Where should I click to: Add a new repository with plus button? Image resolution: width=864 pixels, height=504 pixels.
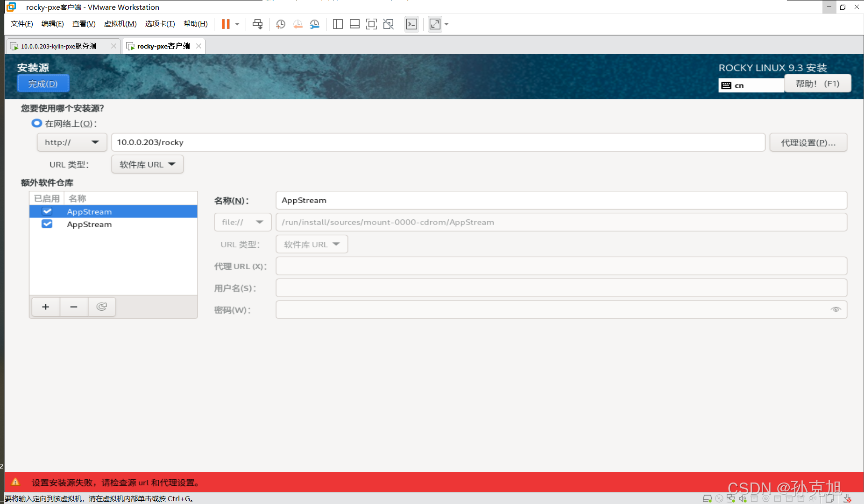tap(46, 307)
